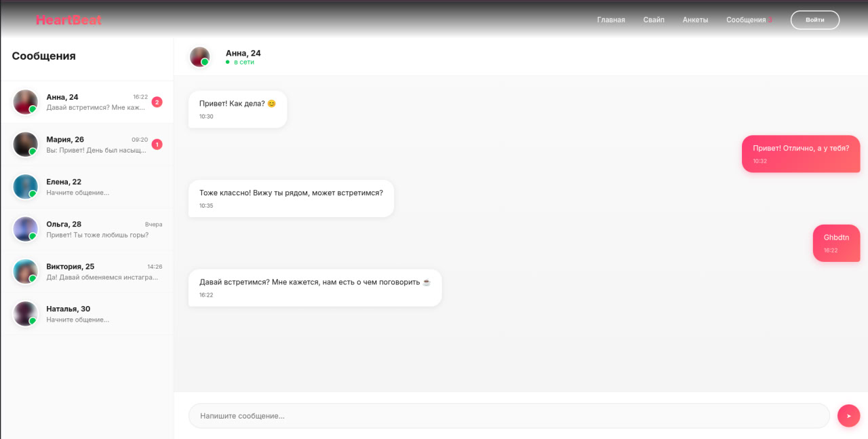Viewport: 868px width, 439px height.
Task: Focus the Напишите сообщение input field
Action: [509, 416]
